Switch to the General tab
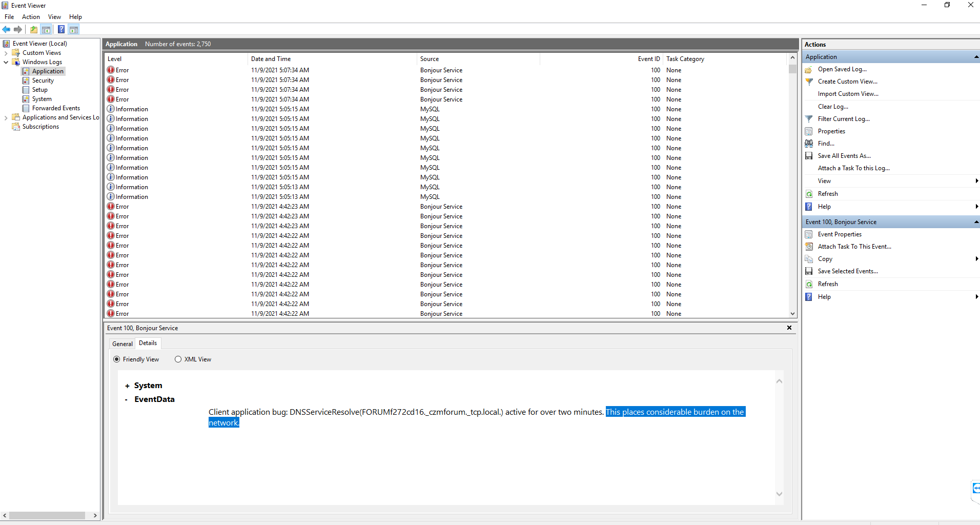The image size is (980, 525). [x=122, y=344]
